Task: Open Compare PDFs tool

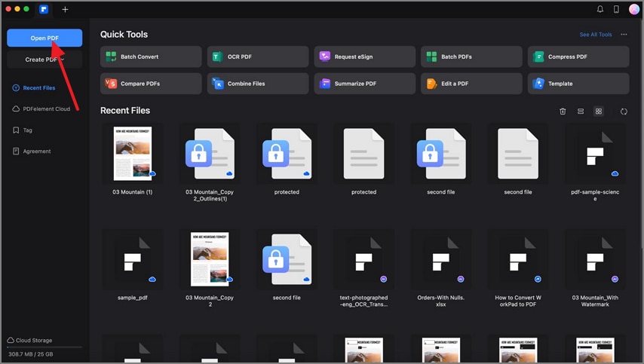Action: click(151, 84)
